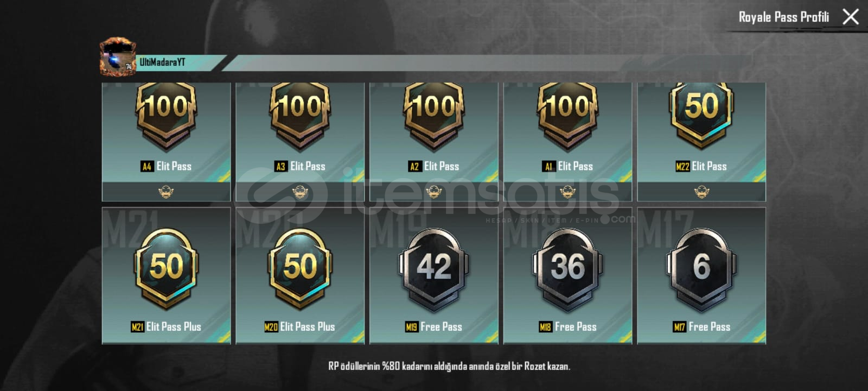
Task: Select the M19 Free Pass 42 badge
Action: point(434,275)
